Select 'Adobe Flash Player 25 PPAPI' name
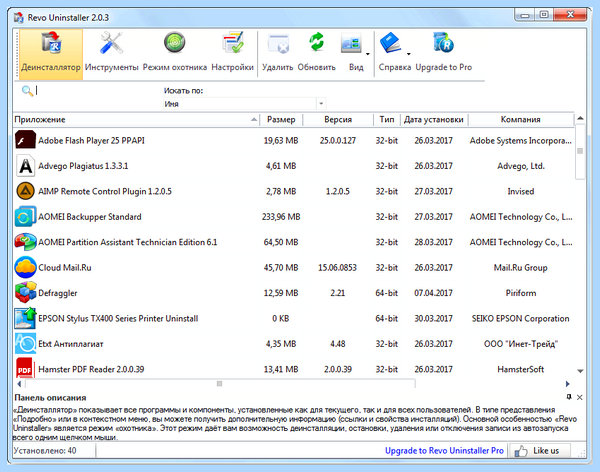 [91, 140]
